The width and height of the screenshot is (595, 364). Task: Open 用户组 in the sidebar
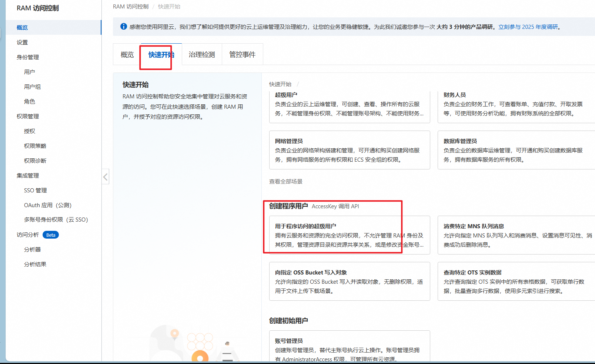[x=32, y=87]
